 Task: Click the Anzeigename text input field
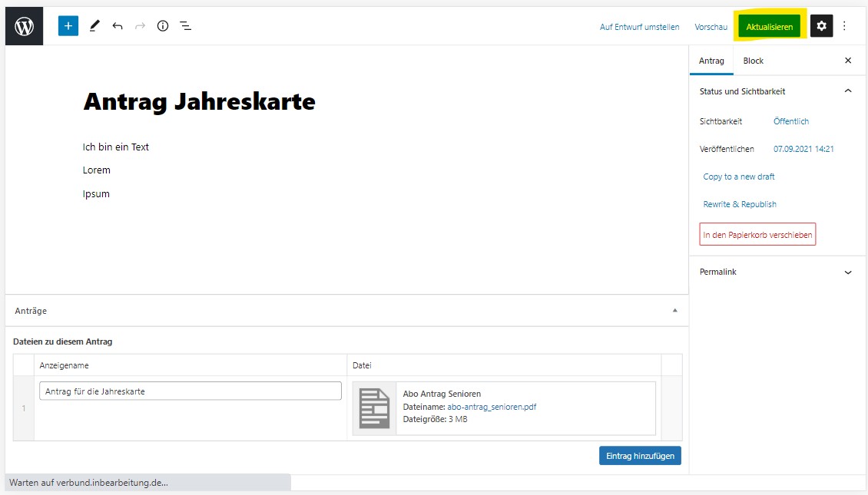click(x=190, y=391)
